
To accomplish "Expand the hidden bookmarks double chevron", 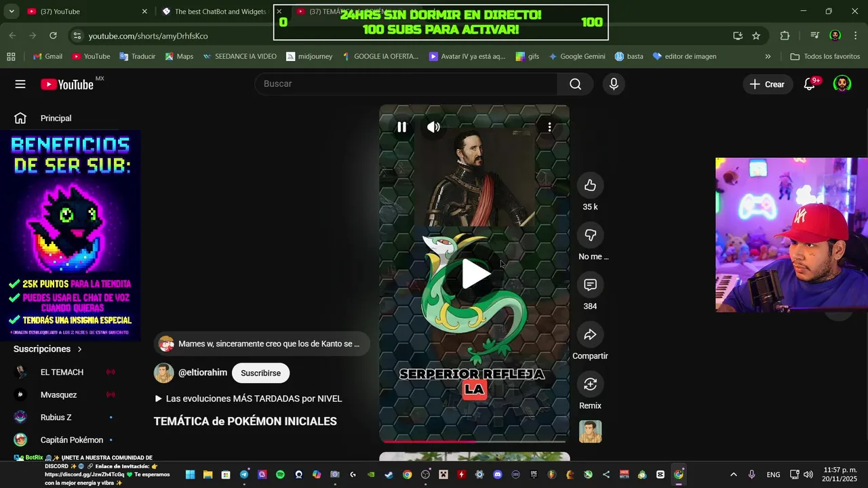I will click(768, 56).
